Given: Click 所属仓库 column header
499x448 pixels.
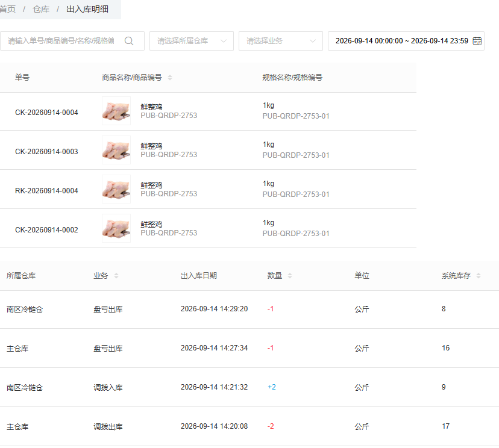Looking at the screenshot, I should tap(21, 276).
